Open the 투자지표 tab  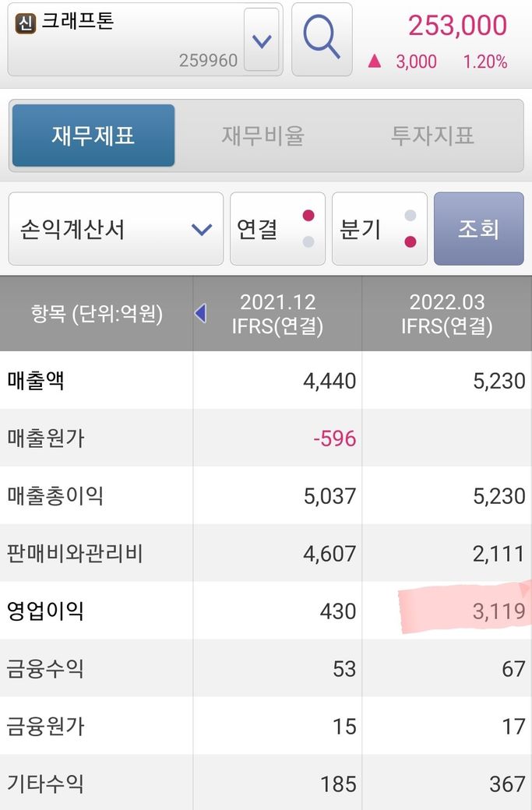click(432, 136)
